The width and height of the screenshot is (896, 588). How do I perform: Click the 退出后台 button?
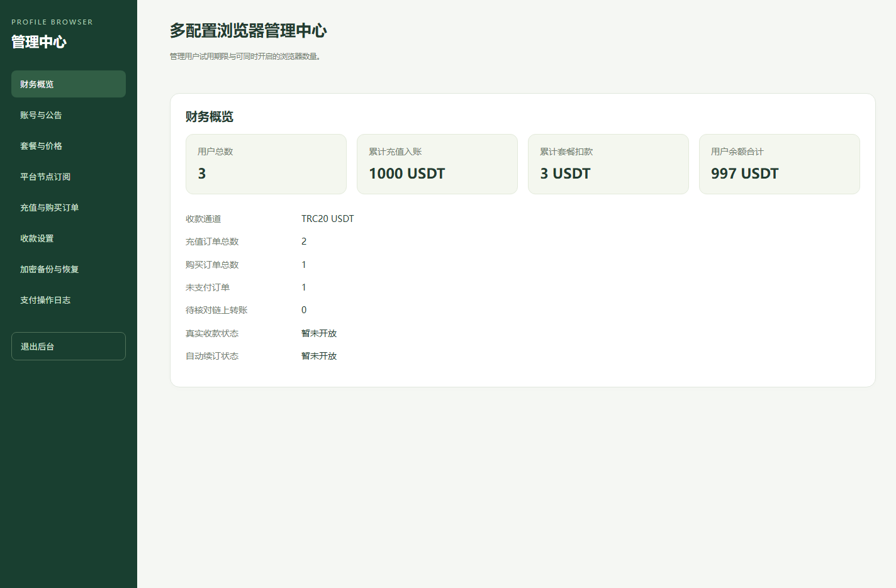point(69,347)
